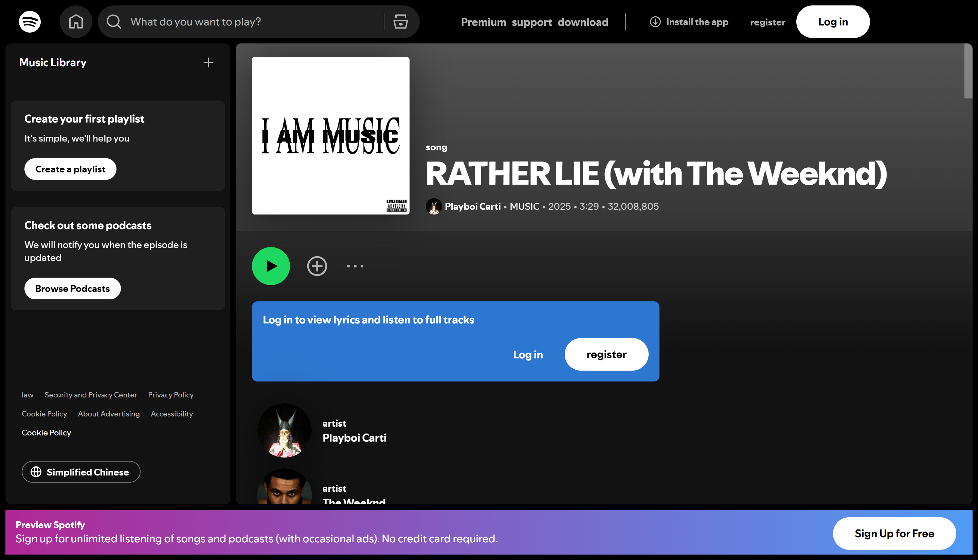Open the Simplified Chinese language selector

81,471
